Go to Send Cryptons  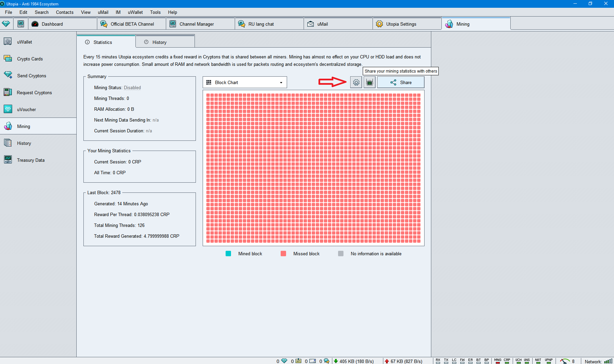[31, 76]
